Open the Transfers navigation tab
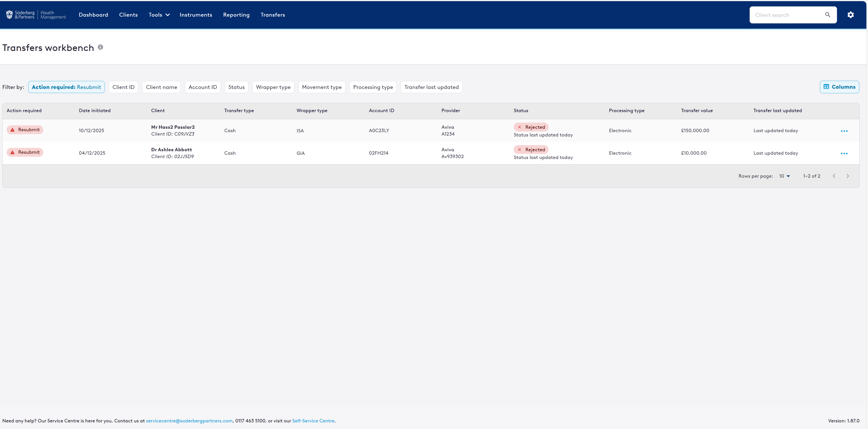The width and height of the screenshot is (868, 429). click(273, 15)
